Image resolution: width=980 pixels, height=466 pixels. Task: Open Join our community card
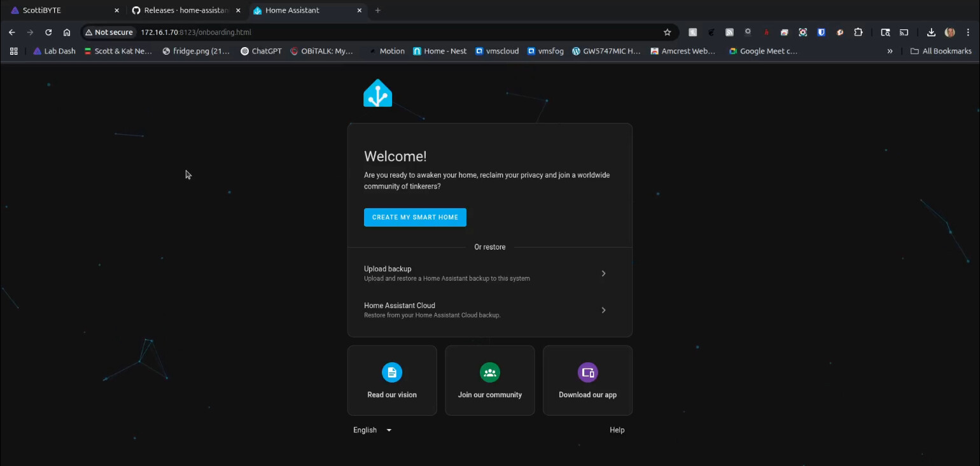490,380
